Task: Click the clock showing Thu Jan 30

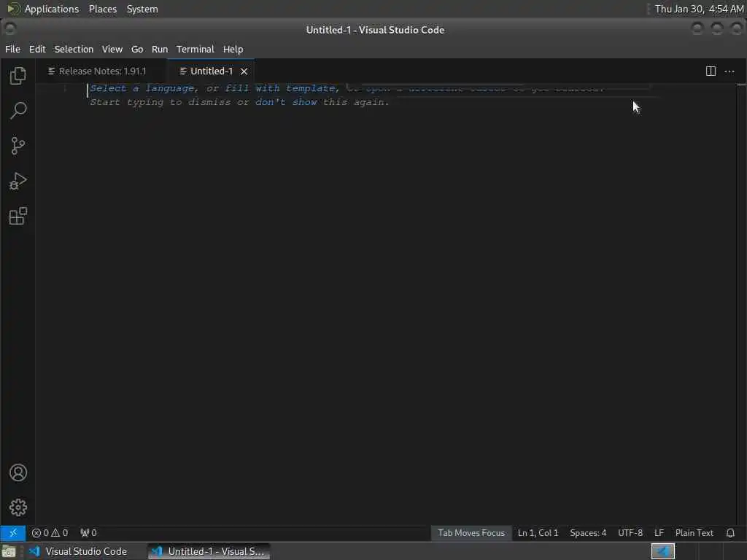Action: click(699, 9)
